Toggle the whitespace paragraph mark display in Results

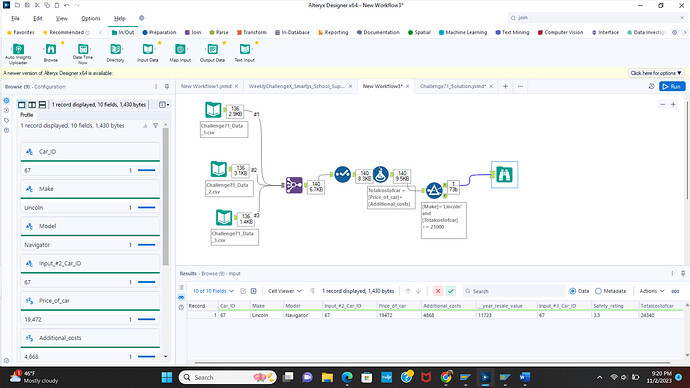point(312,291)
